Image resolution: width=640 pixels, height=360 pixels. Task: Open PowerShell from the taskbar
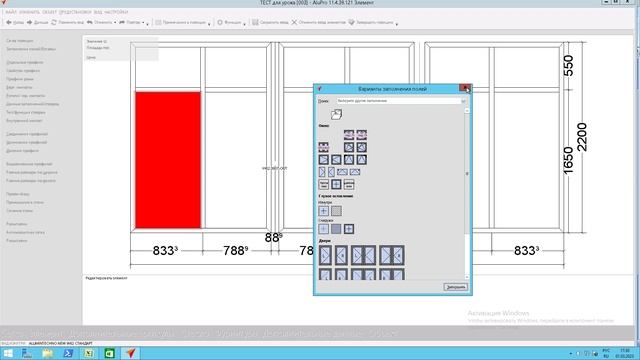tap(68, 353)
